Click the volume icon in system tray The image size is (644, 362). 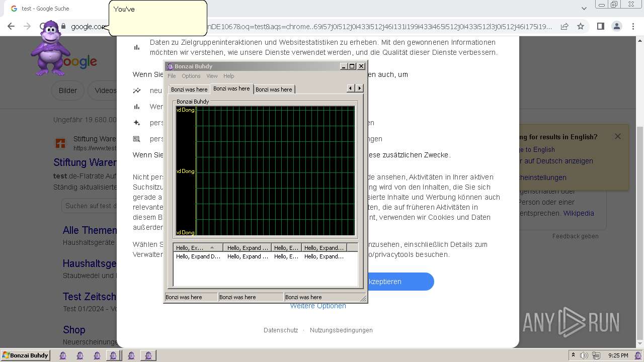[x=584, y=355]
